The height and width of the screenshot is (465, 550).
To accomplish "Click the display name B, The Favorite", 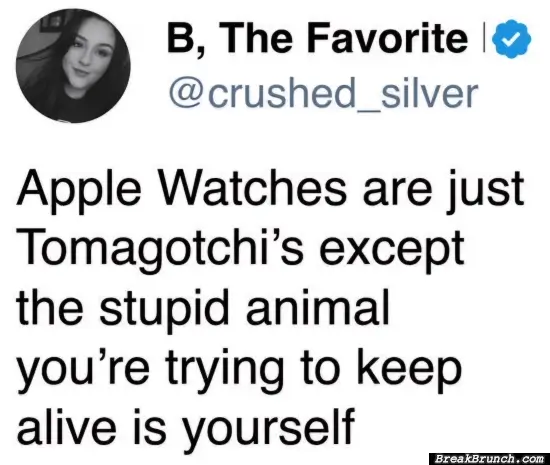I will point(317,39).
